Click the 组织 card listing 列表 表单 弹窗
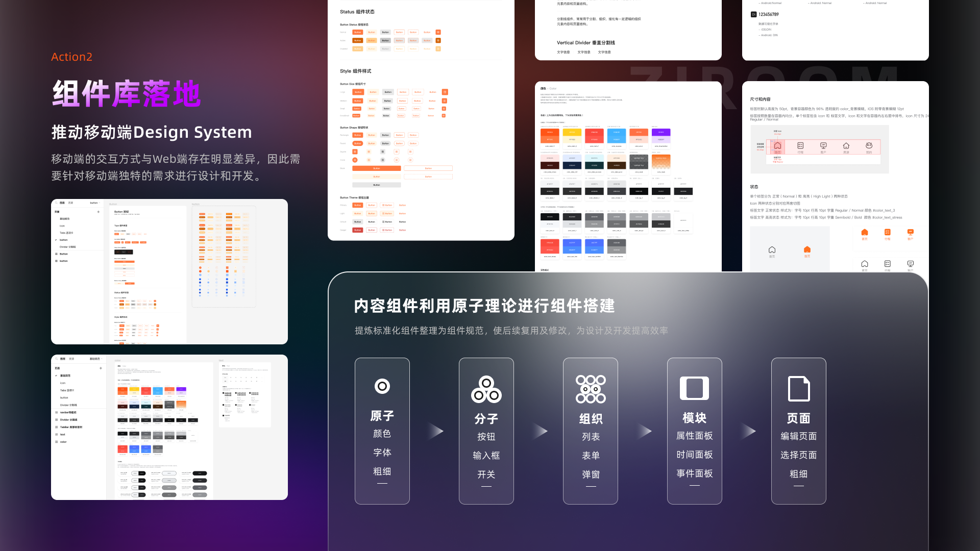 click(591, 431)
